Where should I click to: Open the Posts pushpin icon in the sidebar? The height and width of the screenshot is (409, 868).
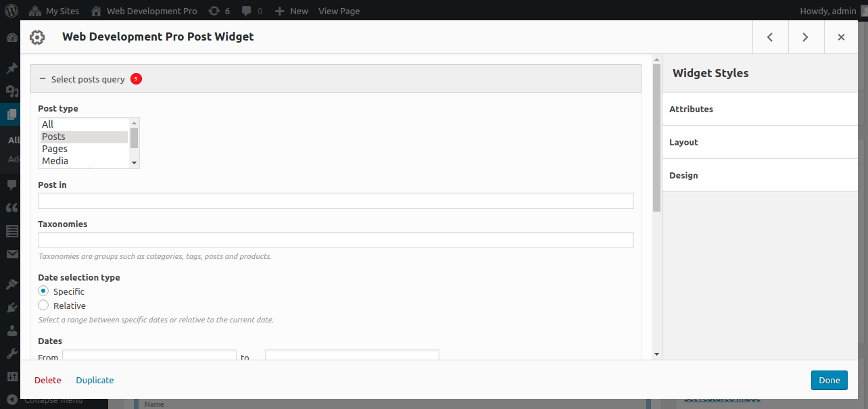tap(11, 68)
